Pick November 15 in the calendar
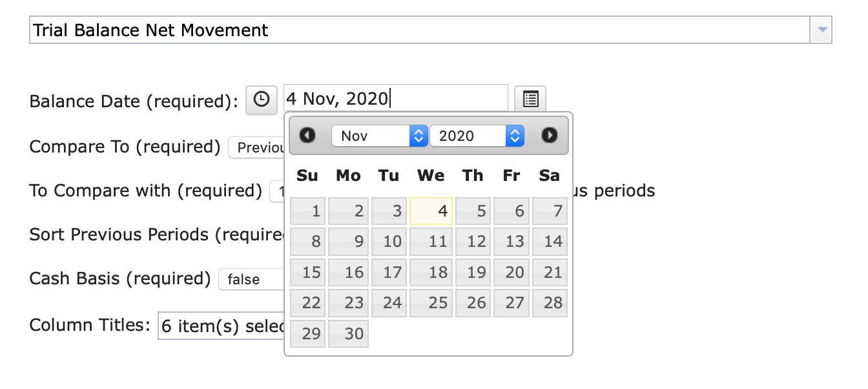This screenshot has width=868, height=389. click(x=308, y=272)
